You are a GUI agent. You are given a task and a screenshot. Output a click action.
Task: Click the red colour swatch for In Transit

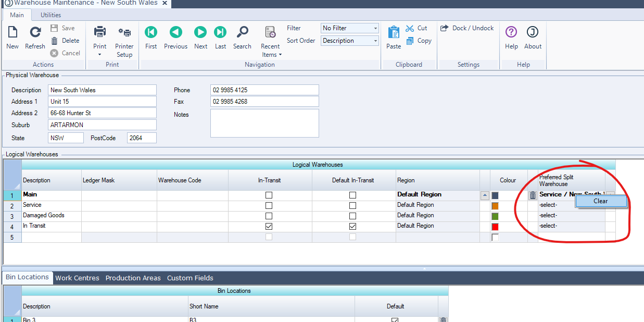click(x=495, y=227)
